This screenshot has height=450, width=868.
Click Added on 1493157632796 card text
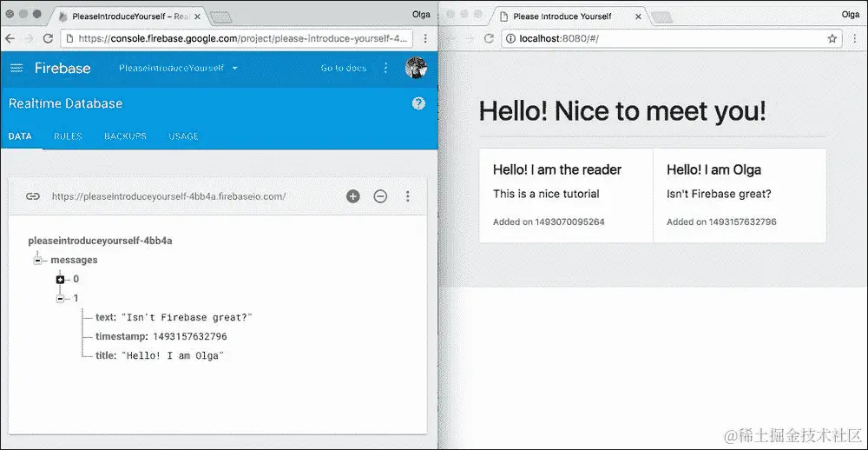click(722, 222)
